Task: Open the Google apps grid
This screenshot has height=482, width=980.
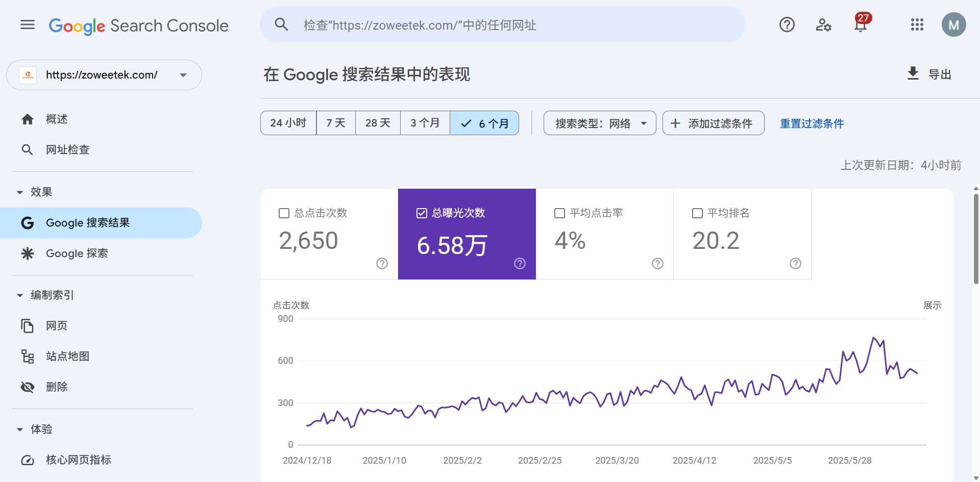Action: click(917, 24)
